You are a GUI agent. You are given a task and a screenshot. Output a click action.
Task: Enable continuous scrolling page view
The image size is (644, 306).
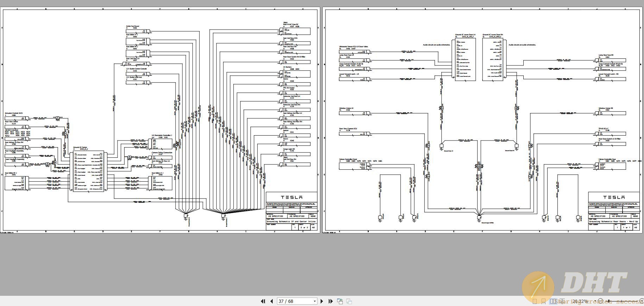click(x=544, y=301)
